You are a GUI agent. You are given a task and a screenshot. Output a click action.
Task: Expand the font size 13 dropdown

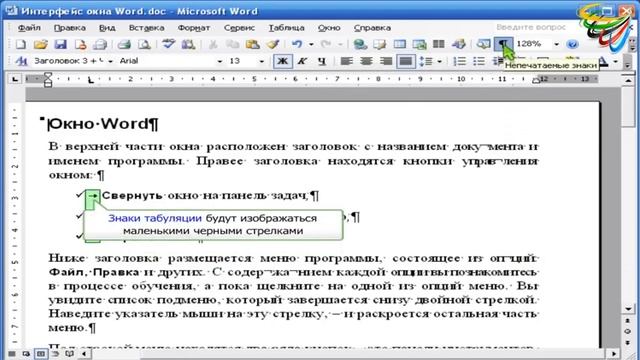pyautogui.click(x=262, y=62)
